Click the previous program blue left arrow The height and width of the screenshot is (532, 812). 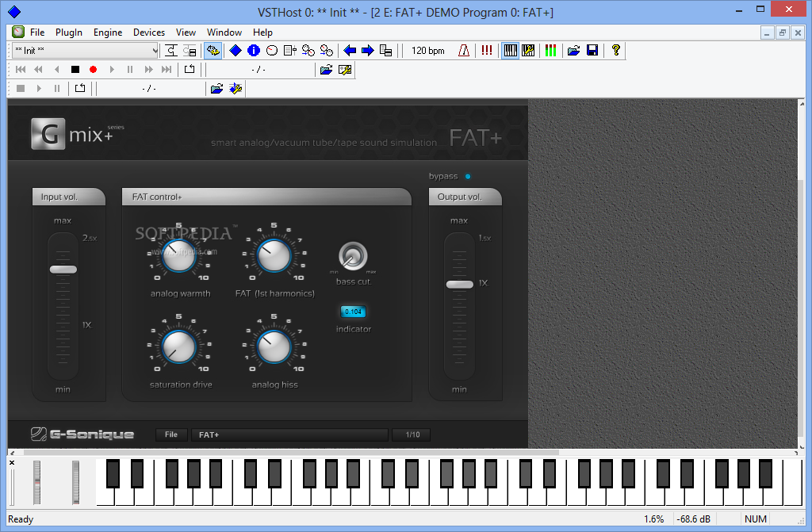tap(350, 50)
